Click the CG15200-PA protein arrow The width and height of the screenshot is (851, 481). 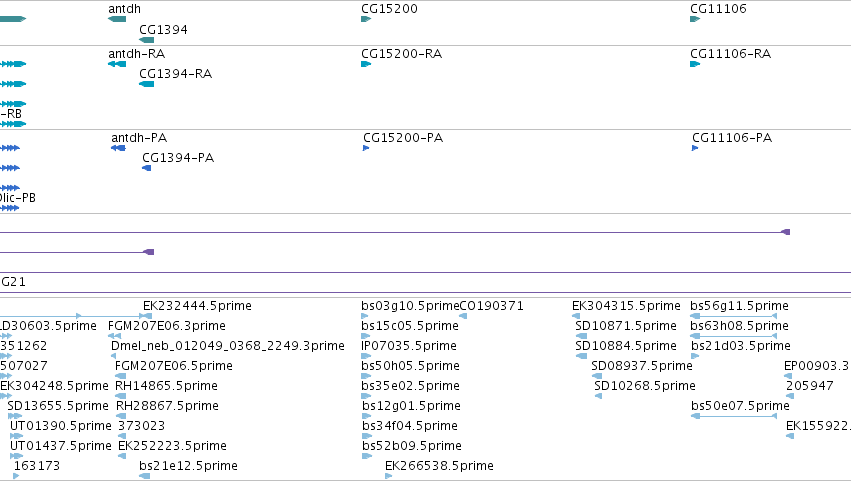366,148
